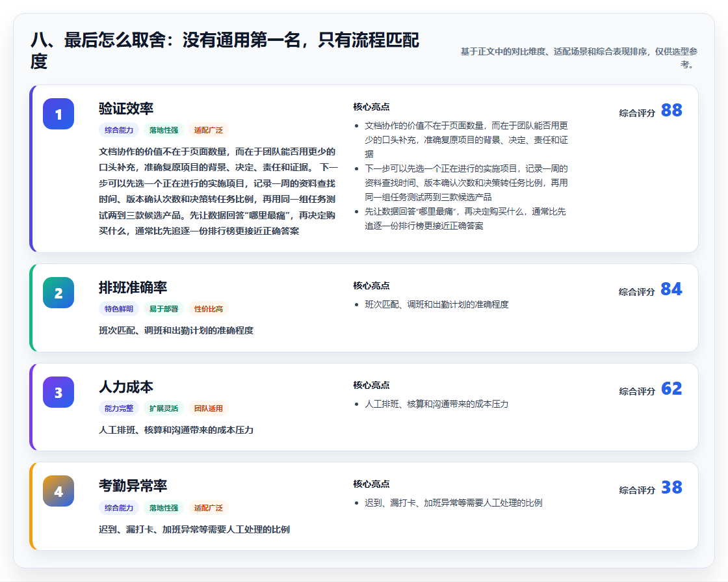Click 核心亮点 heading in 考勤异常率 card
This screenshot has height=582, width=728.
371,484
